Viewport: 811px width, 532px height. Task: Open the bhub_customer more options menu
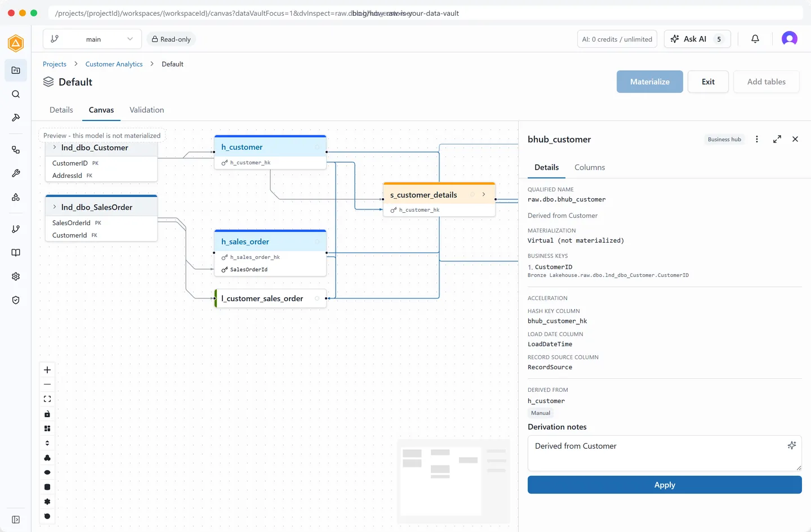coord(757,139)
